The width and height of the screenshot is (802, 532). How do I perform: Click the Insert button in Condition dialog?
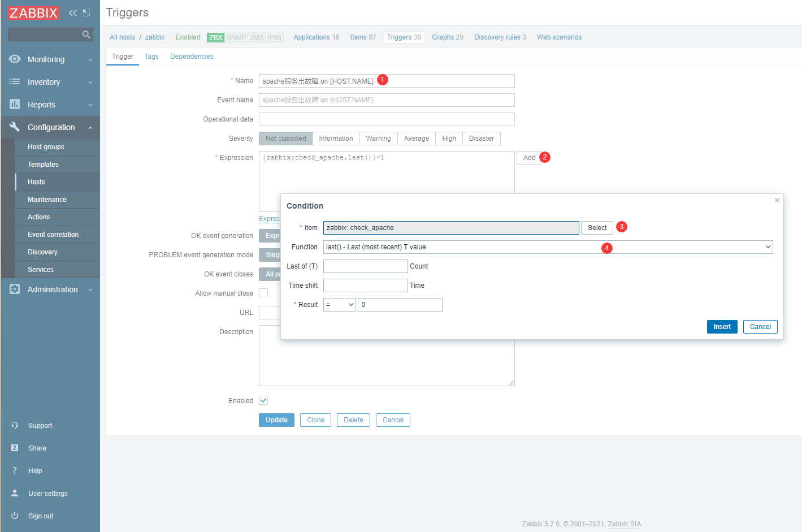721,327
